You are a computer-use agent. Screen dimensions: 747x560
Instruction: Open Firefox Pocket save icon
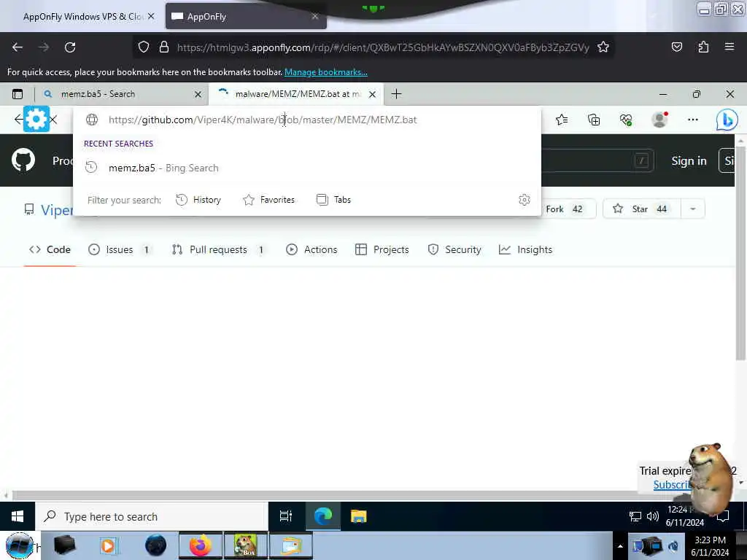[x=676, y=47]
